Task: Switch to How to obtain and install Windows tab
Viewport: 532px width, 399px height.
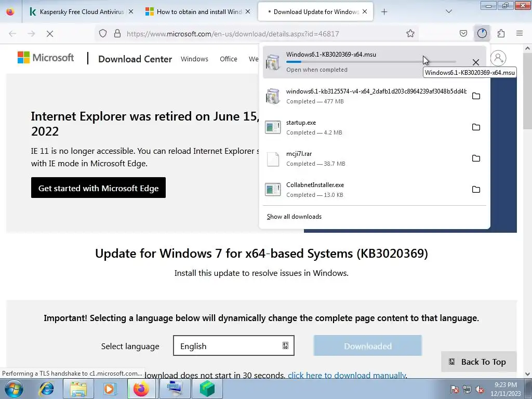Action: [x=198, y=12]
